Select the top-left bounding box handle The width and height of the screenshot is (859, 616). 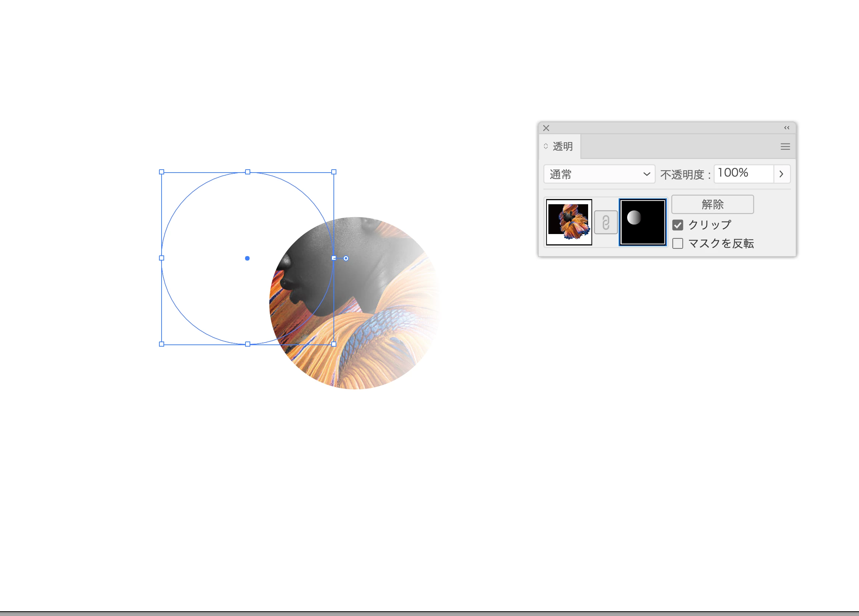click(x=162, y=172)
